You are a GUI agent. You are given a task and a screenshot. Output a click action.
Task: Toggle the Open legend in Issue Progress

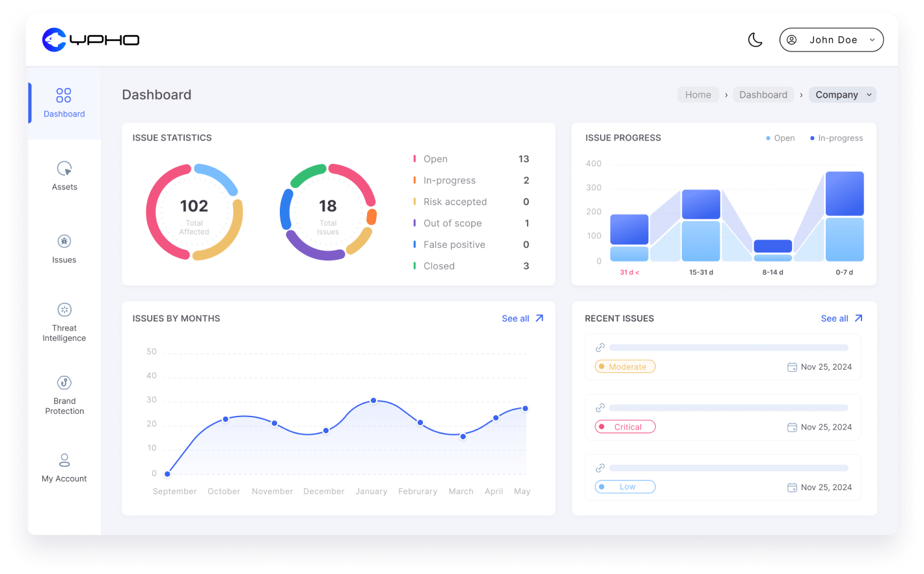pos(780,138)
